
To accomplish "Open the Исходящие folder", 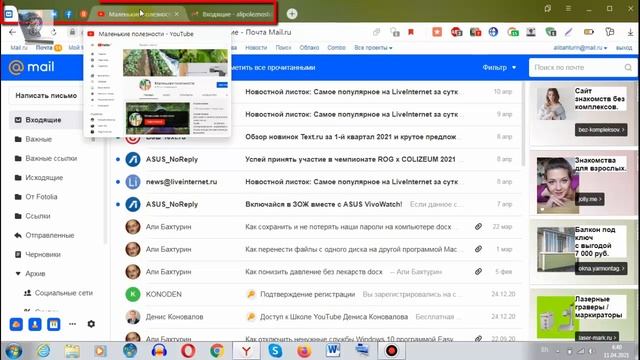I will click(x=44, y=178).
